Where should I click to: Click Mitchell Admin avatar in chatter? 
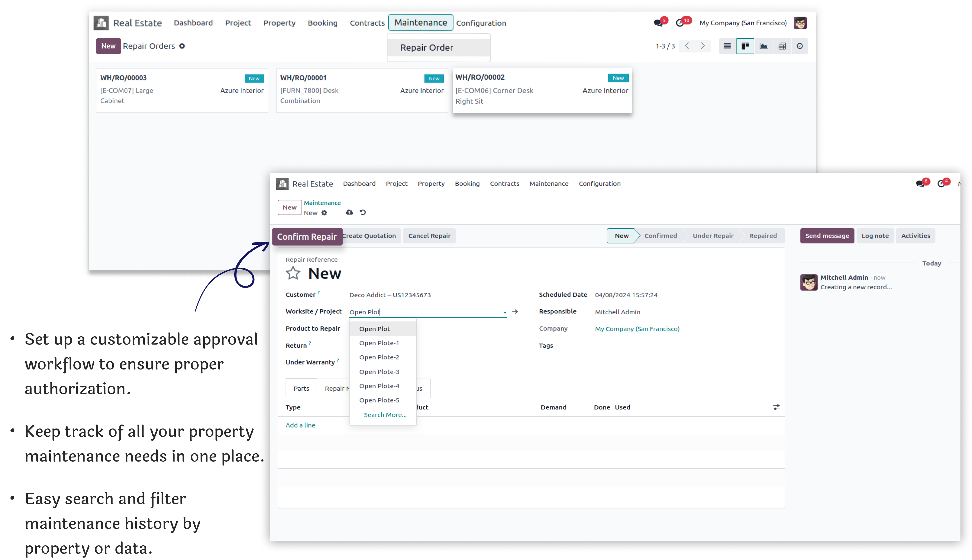(809, 283)
